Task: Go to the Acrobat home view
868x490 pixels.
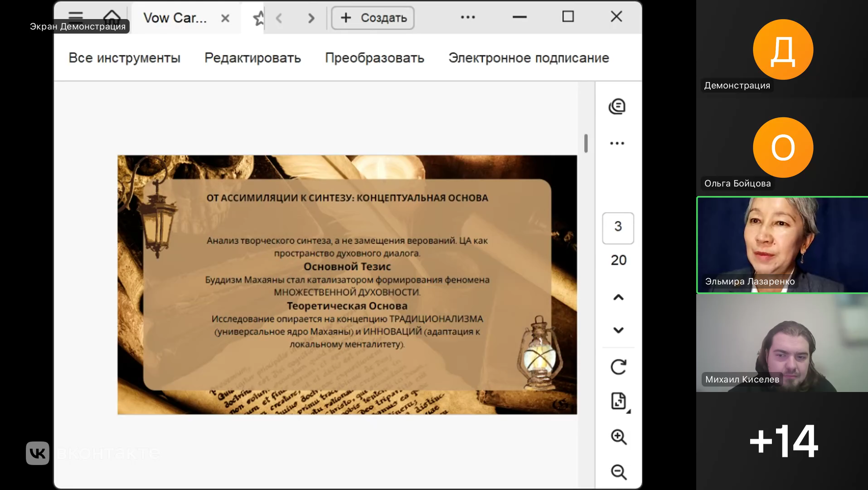Action: click(112, 16)
